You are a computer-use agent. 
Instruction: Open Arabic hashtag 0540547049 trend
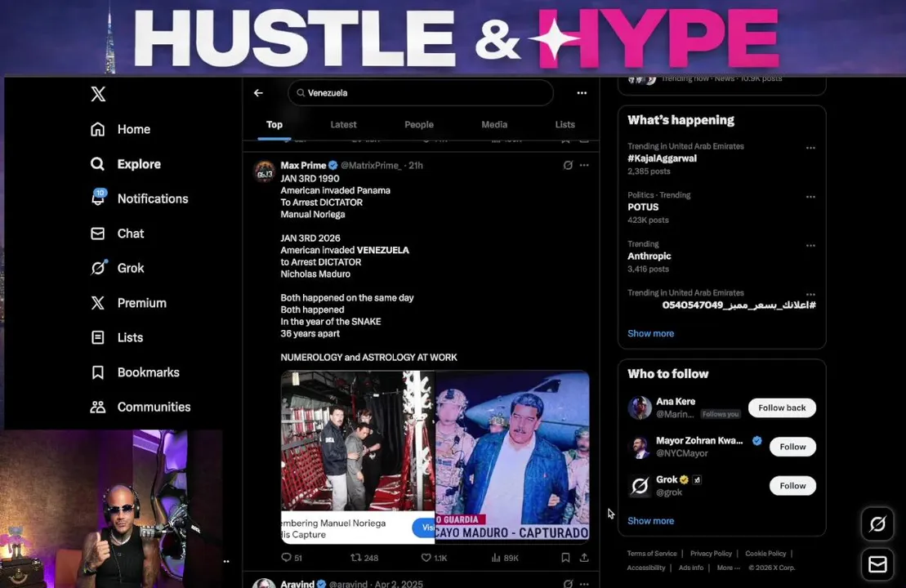(x=739, y=305)
